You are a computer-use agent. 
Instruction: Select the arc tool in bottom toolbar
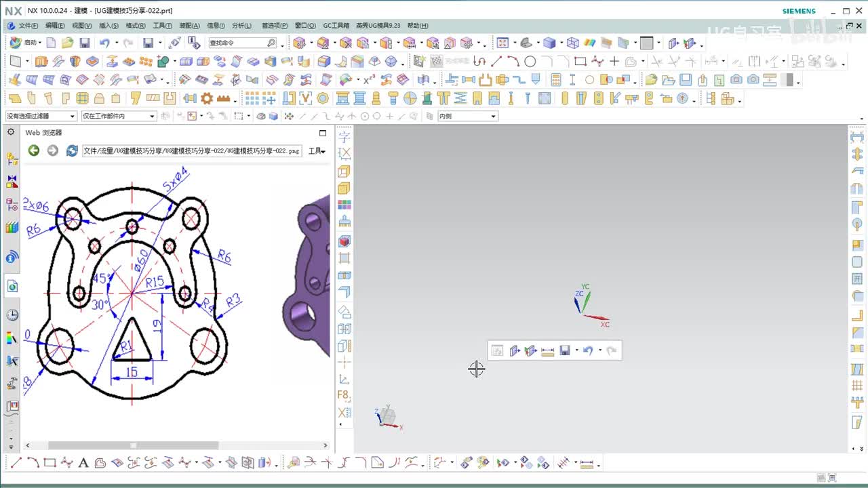pyautogui.click(x=33, y=464)
